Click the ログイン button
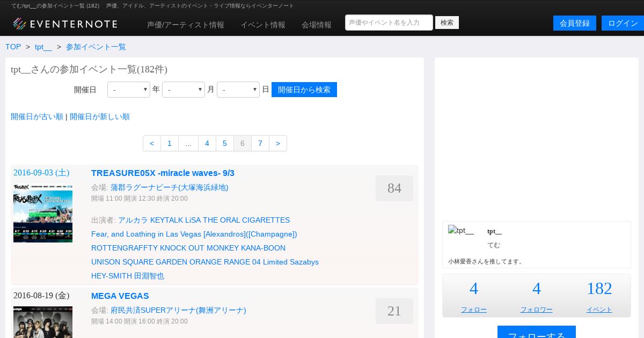Image resolution: width=644 pixels, height=338 pixels. click(x=623, y=23)
